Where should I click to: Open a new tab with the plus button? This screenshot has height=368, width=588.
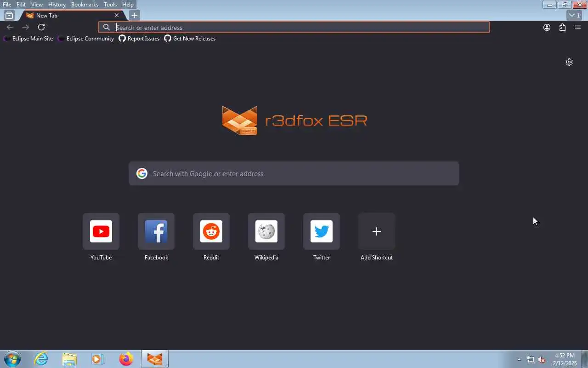(x=134, y=15)
